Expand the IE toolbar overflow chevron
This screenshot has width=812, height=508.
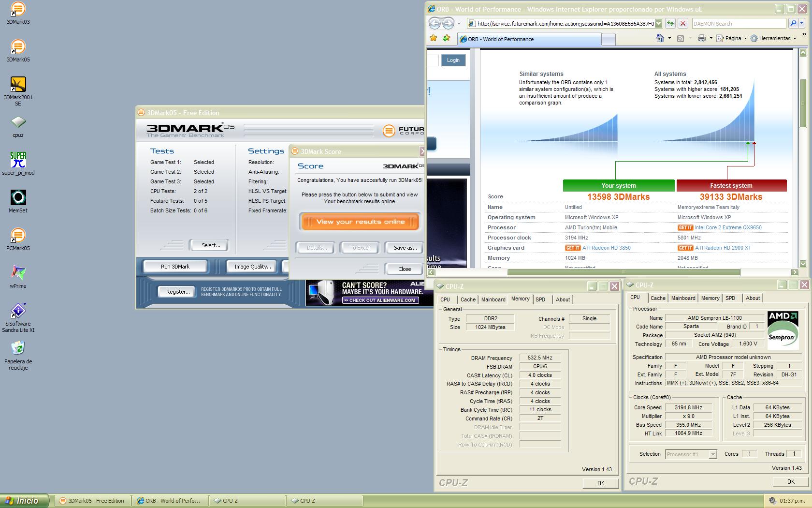point(804,34)
